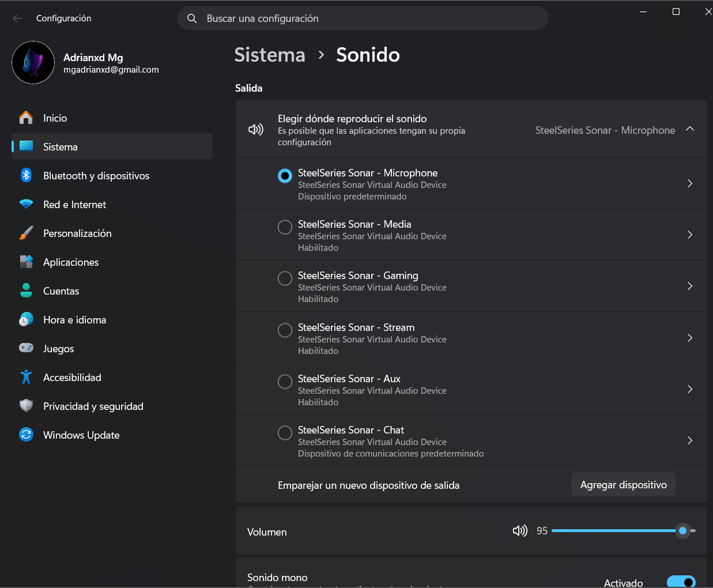Click the Juegos controller icon
This screenshot has height=588, width=713.
(x=26, y=348)
